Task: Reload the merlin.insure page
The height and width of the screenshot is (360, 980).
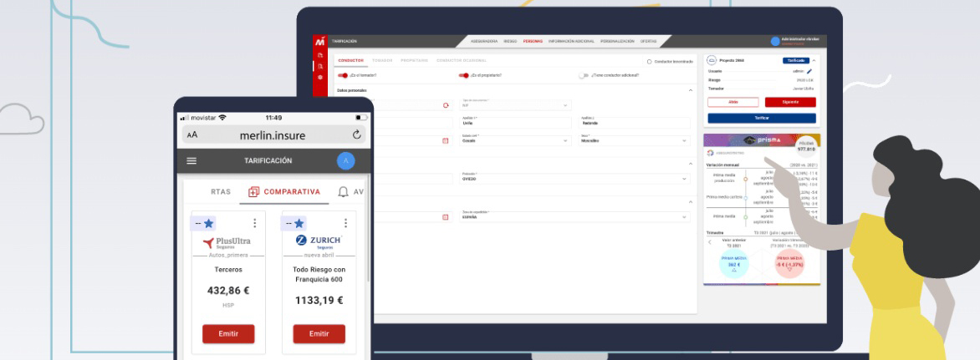Action: click(357, 134)
